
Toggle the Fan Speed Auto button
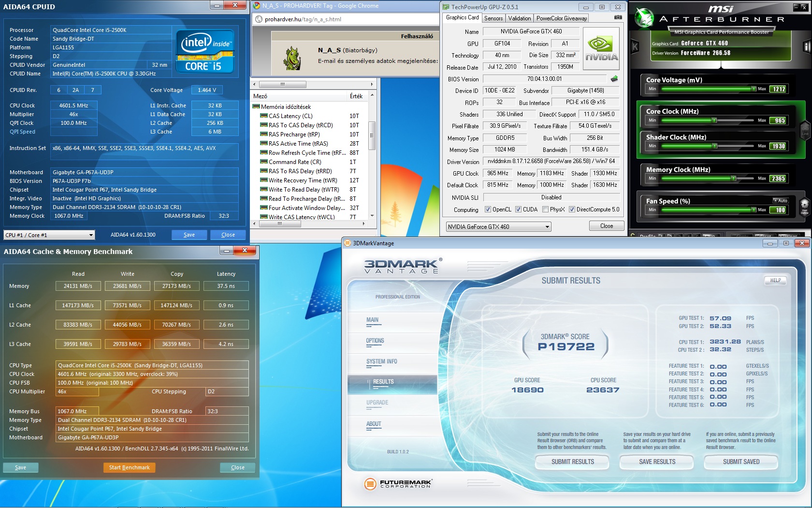(x=781, y=200)
